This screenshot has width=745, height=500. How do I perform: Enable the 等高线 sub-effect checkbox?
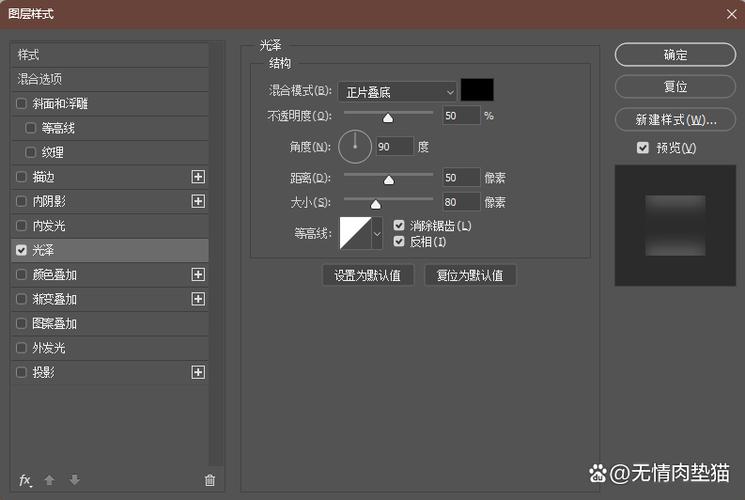click(x=30, y=128)
